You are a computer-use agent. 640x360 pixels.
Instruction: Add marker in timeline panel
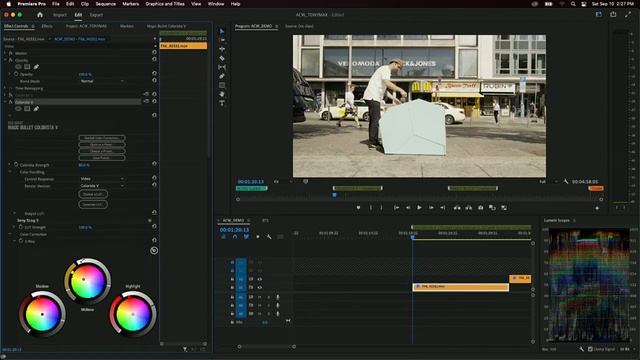click(x=258, y=237)
